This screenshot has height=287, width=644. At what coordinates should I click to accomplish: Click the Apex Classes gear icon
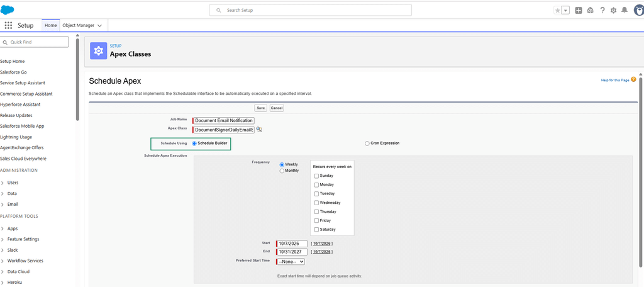tap(99, 51)
